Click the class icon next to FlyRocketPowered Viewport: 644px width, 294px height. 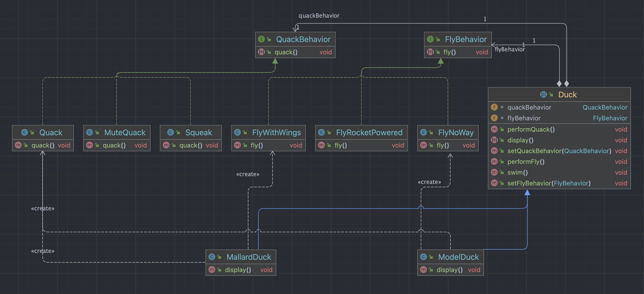[x=322, y=132]
